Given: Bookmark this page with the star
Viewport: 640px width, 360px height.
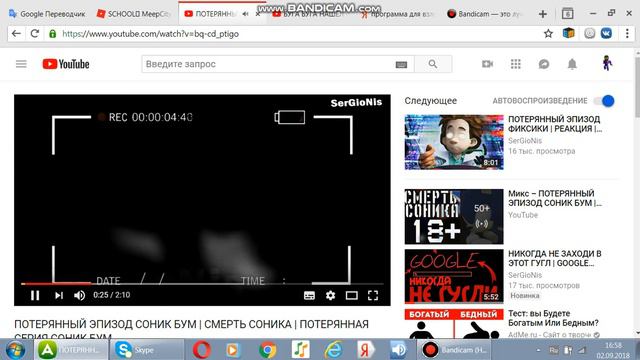Looking at the screenshot, I should (x=548, y=33).
